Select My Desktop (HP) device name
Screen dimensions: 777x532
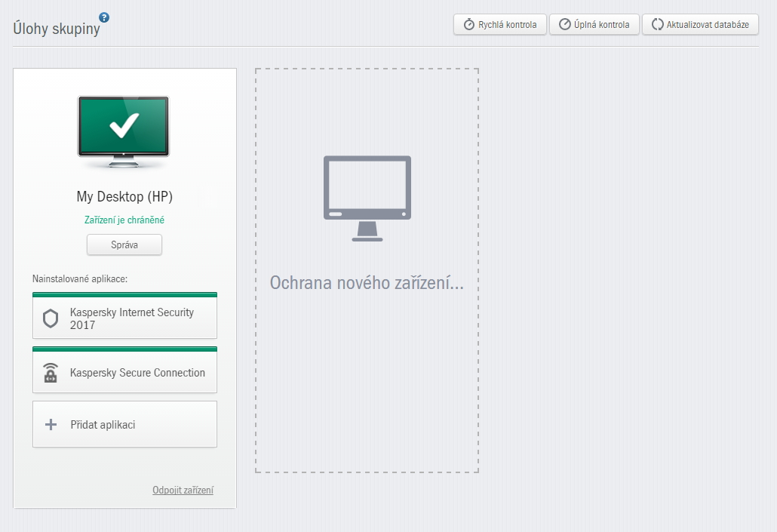point(124,196)
